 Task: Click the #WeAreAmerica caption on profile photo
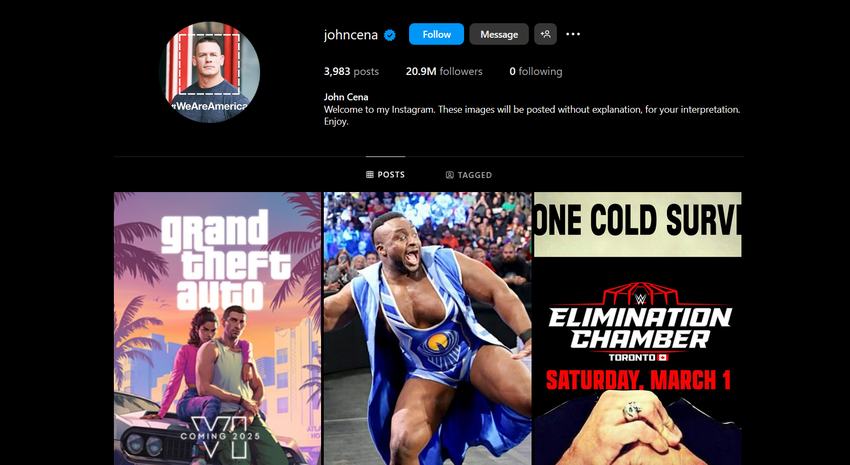tap(211, 105)
